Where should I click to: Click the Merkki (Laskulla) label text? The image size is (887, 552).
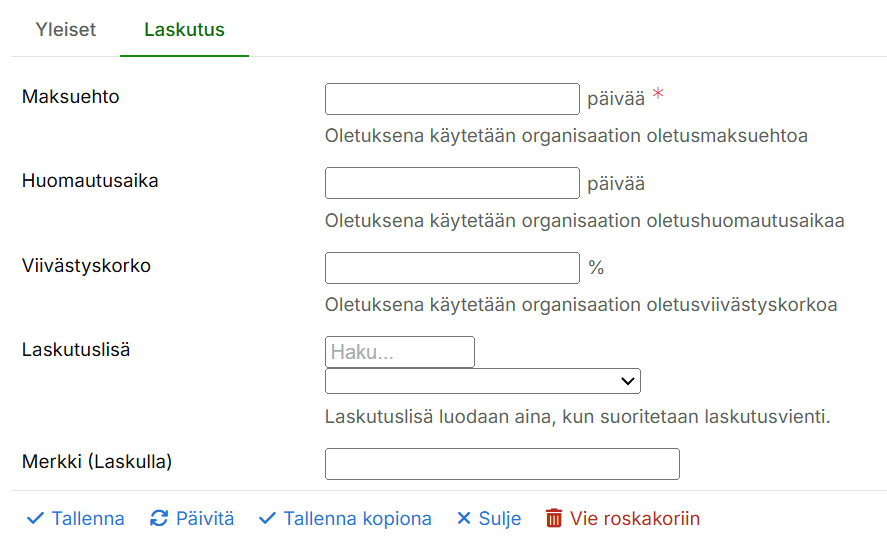97,462
